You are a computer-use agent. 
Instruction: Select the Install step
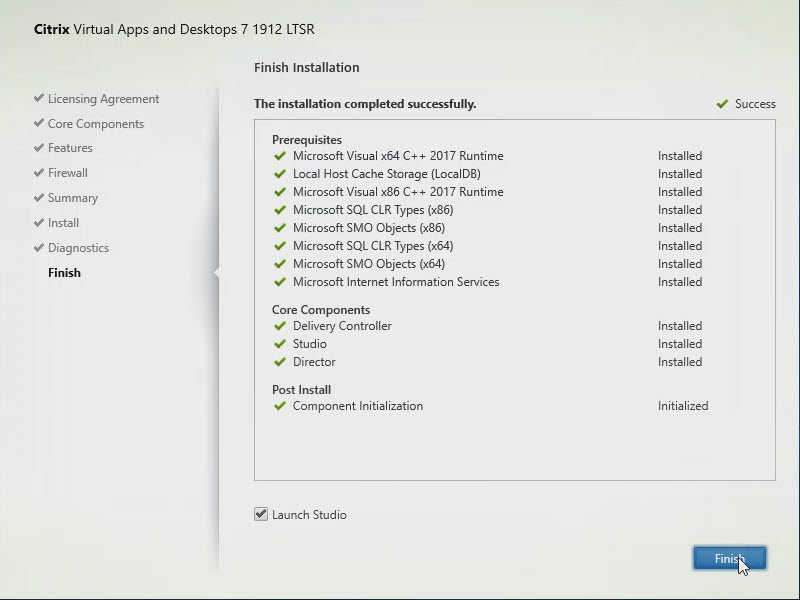63,223
